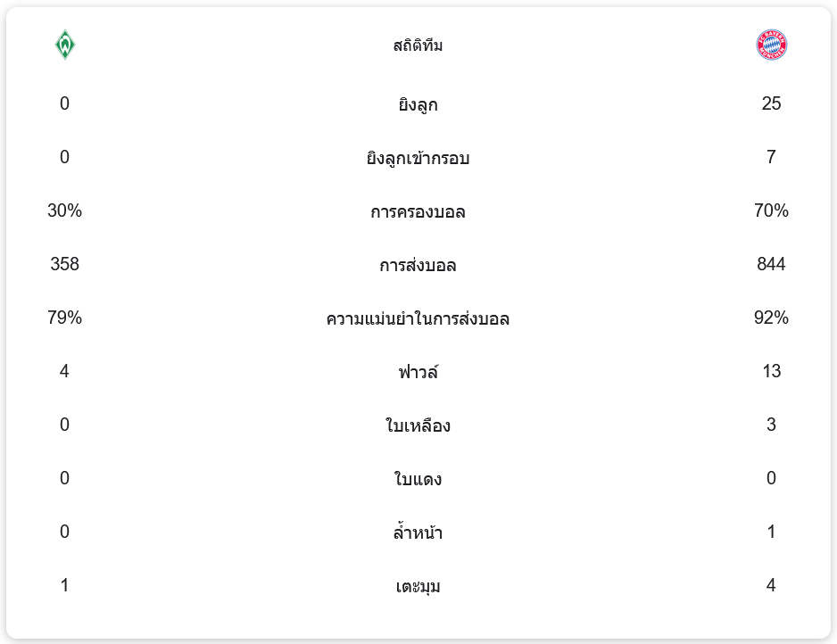Select the การส่งบอล passes label
837x644 pixels.
click(418, 265)
